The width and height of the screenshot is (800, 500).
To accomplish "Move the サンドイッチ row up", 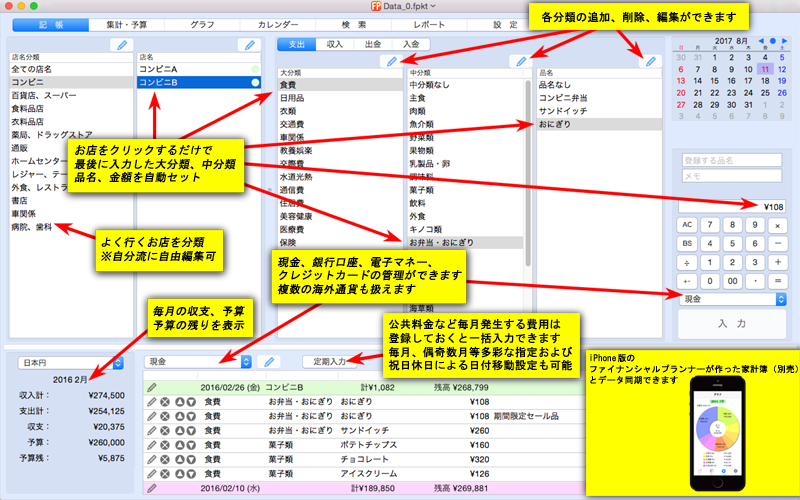I will click(x=180, y=431).
